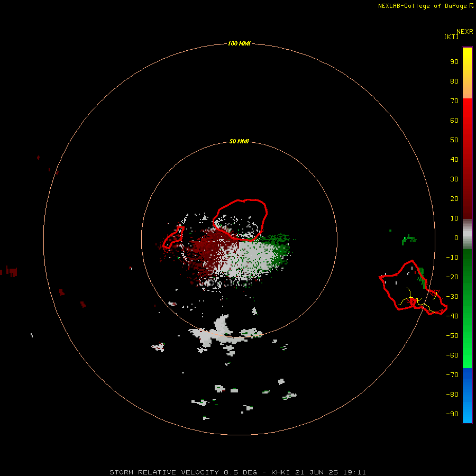This screenshot has width=476, height=476.
Task: Click the 40 value on velocity scale
Action: [454, 159]
